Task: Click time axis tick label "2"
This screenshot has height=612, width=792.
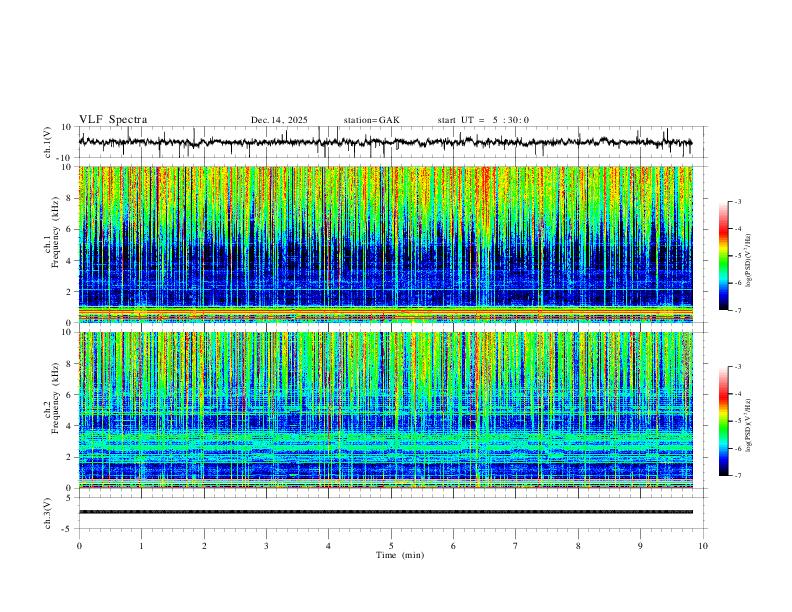Action: (204, 546)
